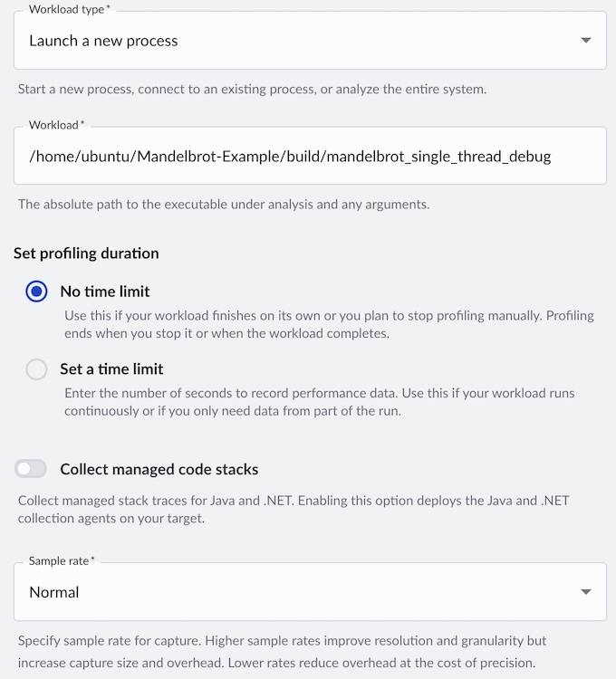This screenshot has height=679, width=616.
Task: Click the 'Enter the number of seconds' description
Action: [x=319, y=402]
